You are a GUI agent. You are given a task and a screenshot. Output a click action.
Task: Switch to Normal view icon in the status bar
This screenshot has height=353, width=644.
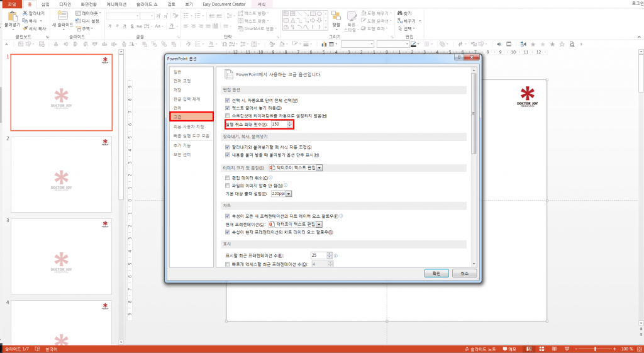point(530,349)
